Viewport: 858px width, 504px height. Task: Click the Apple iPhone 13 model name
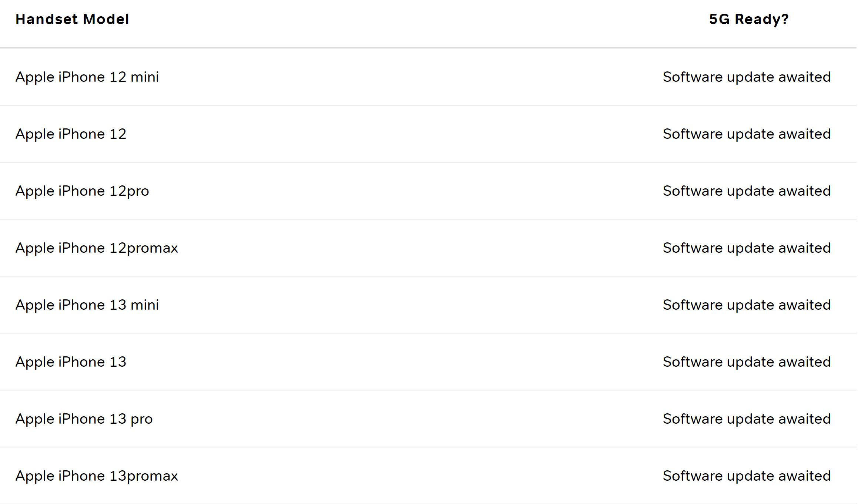click(x=71, y=362)
